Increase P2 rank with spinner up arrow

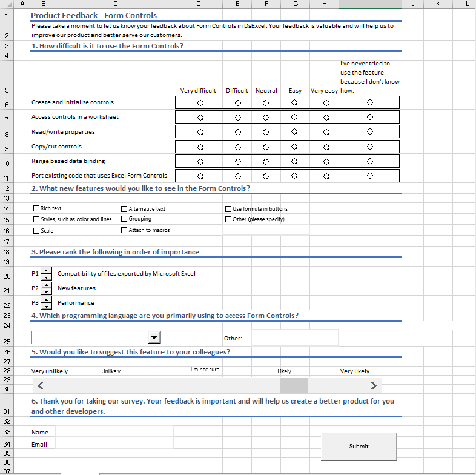46,285
